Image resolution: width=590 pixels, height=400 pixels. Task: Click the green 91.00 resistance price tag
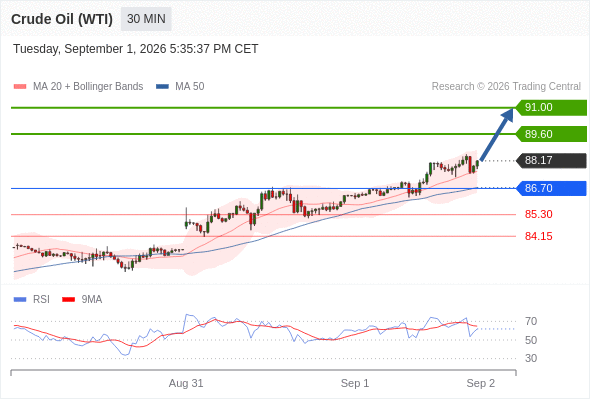551,108
